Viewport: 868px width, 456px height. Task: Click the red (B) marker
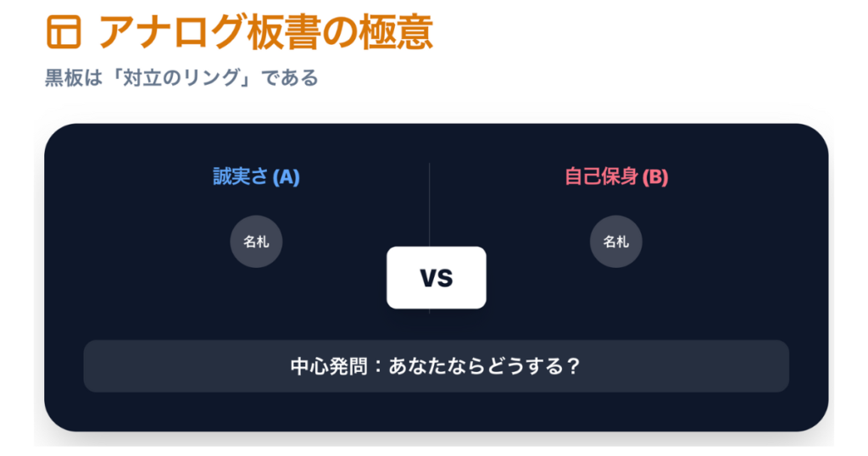click(655, 177)
